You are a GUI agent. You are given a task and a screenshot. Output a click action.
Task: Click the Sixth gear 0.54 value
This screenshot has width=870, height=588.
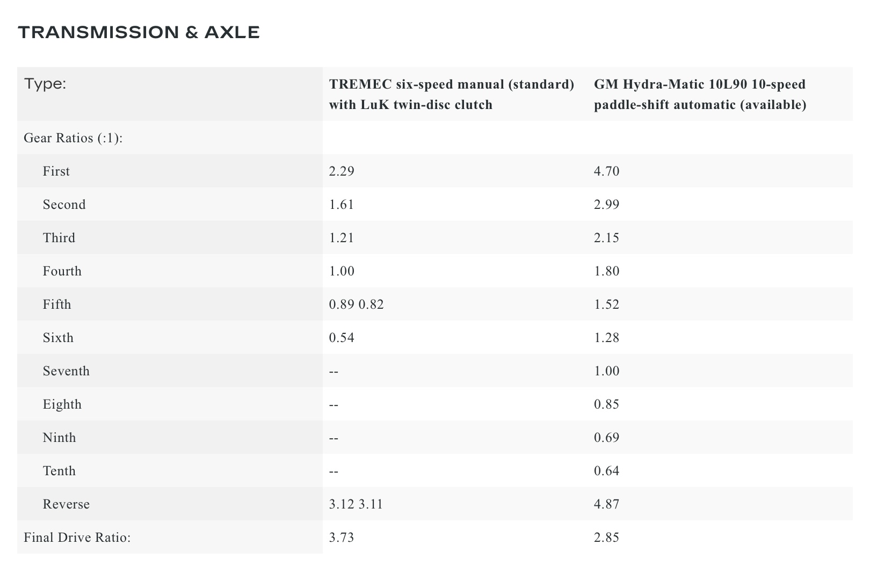[x=342, y=338]
